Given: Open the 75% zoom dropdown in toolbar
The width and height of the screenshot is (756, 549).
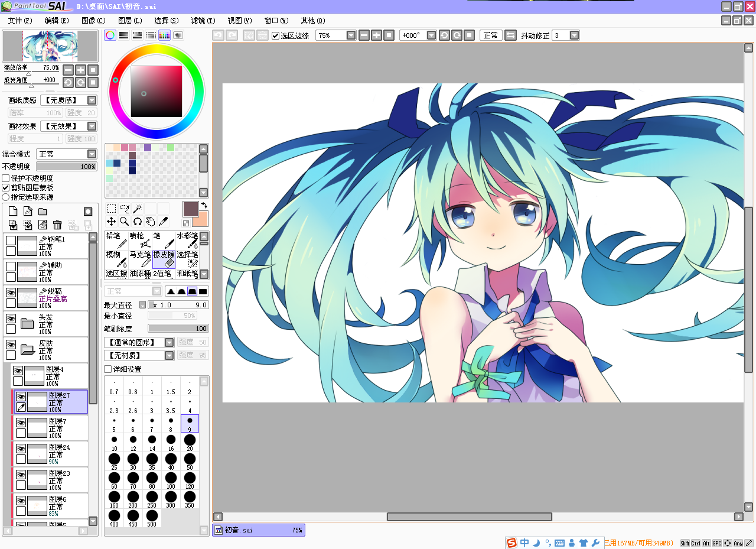Looking at the screenshot, I should [351, 35].
